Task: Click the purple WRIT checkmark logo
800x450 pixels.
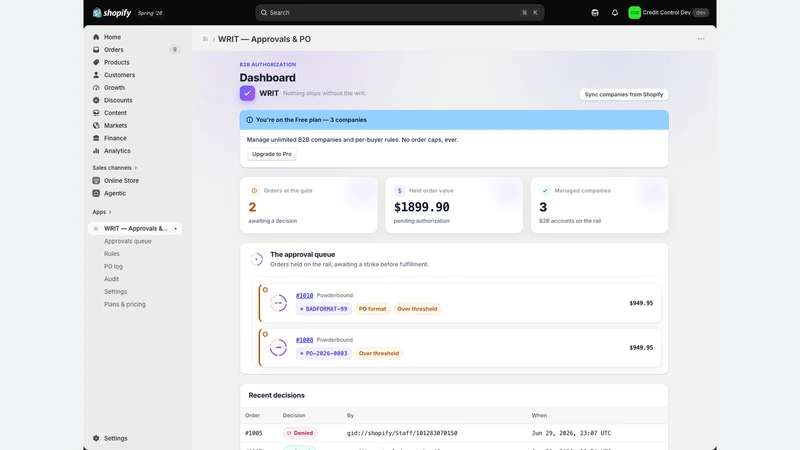Action: (x=247, y=93)
